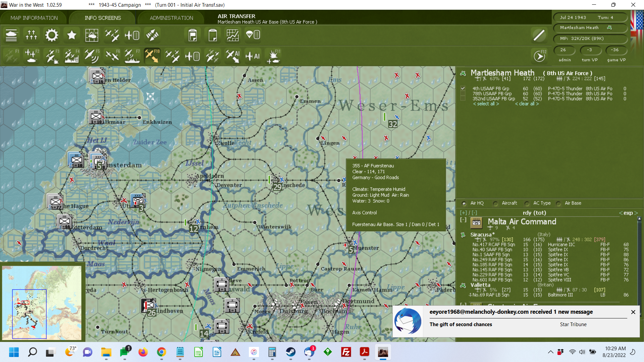Viewport: 644px width, 362px height.
Task: Open the ADMINISTRATION tab
Action: pos(171,18)
